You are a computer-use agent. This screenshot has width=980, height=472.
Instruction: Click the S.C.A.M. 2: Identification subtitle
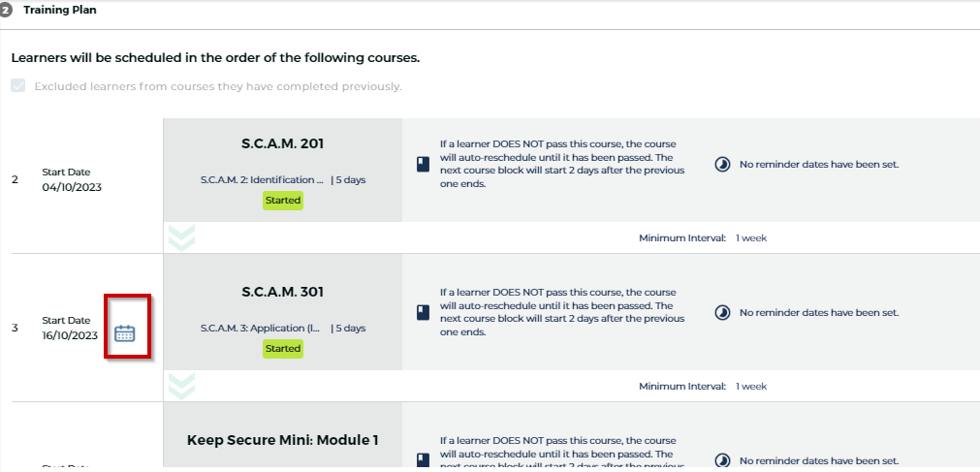[x=262, y=179]
